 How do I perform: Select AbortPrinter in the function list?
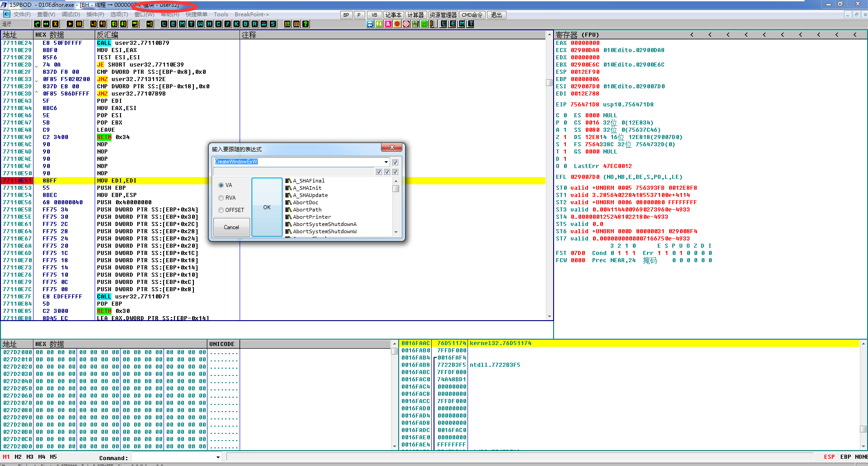point(312,217)
